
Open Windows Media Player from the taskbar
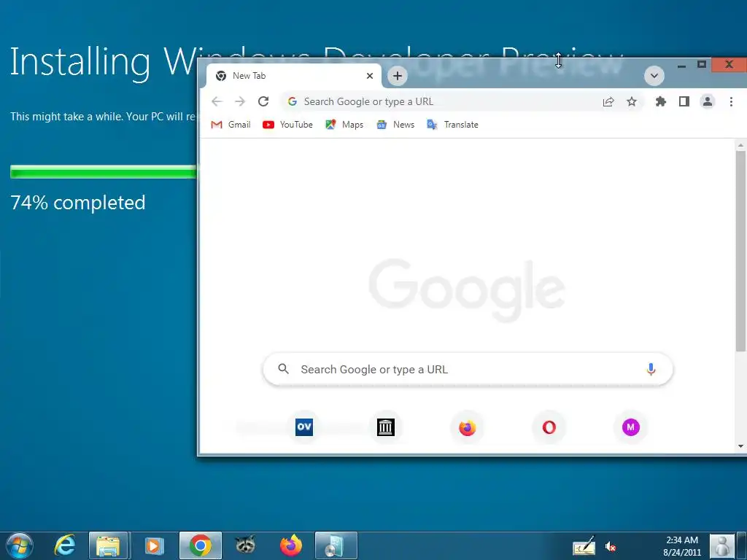(154, 545)
